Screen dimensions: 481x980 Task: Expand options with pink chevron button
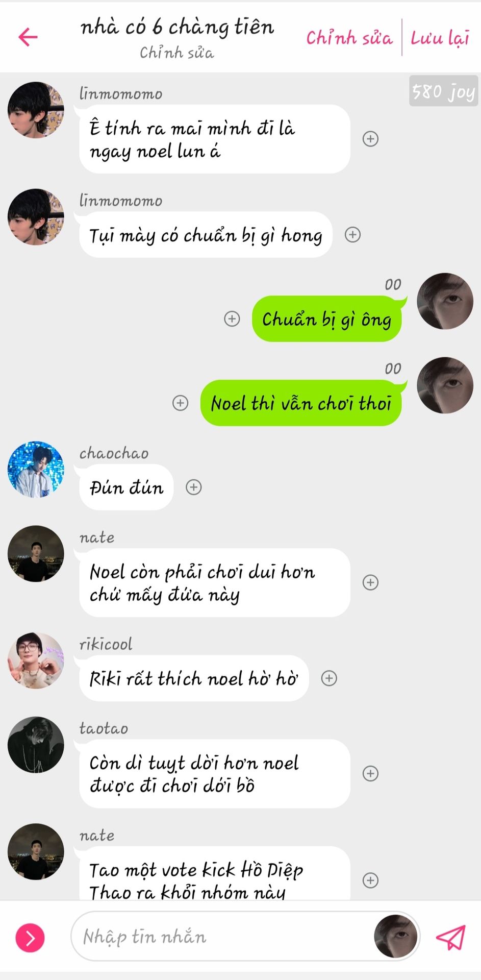(x=30, y=938)
